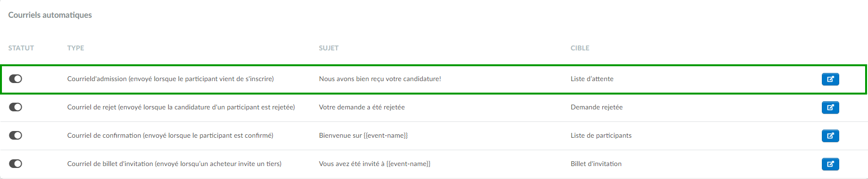Click the 'Courriels automatiques' section heading
This screenshot has height=179, width=868.
click(50, 15)
